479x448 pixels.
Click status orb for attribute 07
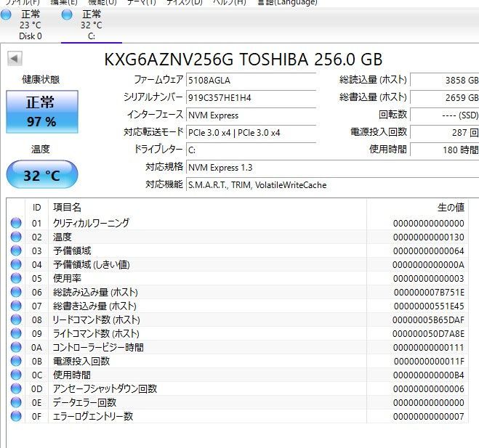pyautogui.click(x=16, y=306)
